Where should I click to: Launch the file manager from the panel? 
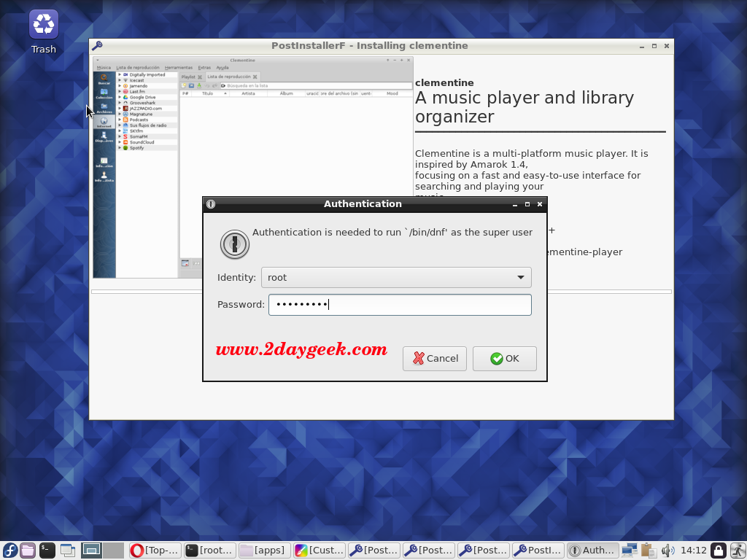tap(28, 551)
